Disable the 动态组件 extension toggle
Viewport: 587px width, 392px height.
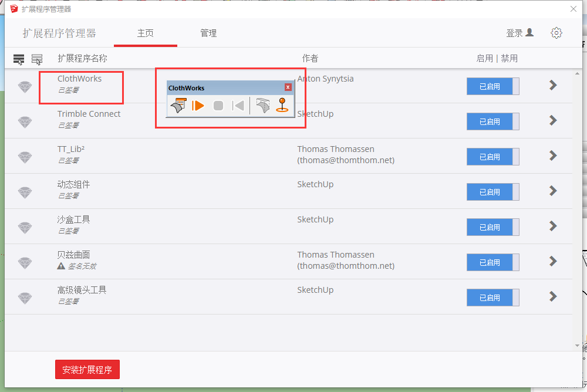point(492,192)
